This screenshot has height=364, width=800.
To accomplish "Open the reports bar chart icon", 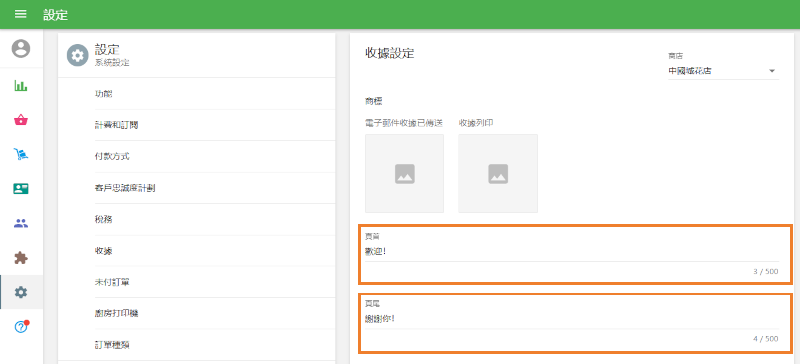I will click(x=21, y=86).
